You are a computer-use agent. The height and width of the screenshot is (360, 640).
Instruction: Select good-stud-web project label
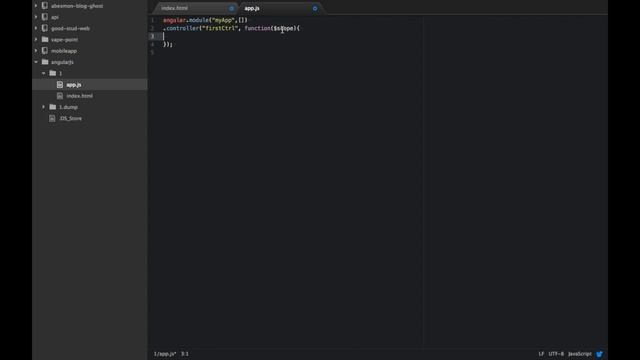(70, 29)
